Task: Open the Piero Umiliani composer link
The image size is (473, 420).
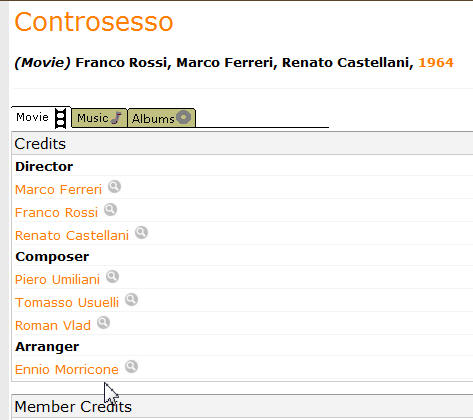Action: pyautogui.click(x=57, y=280)
